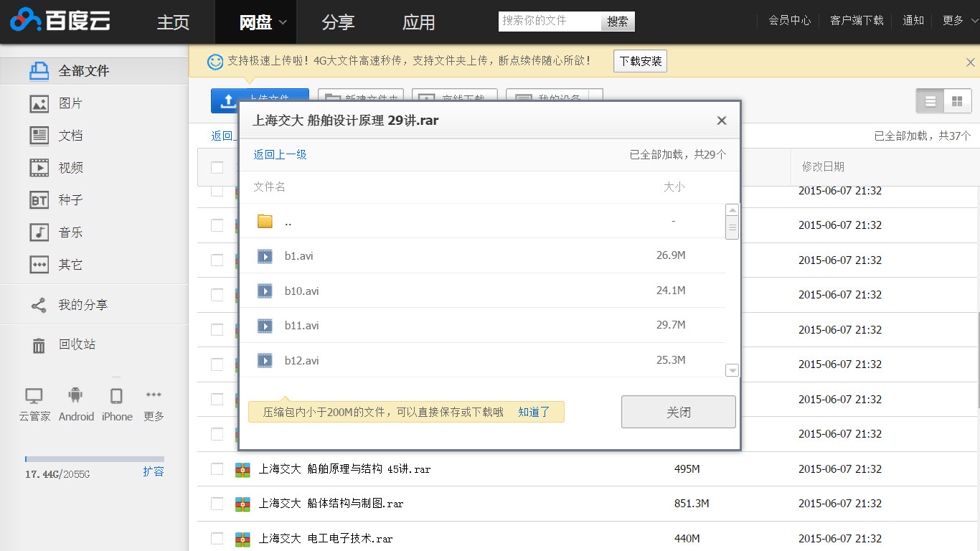Image resolution: width=980 pixels, height=551 pixels.
Task: Click the parent folder '..' icon in dialog
Action: tap(265, 221)
